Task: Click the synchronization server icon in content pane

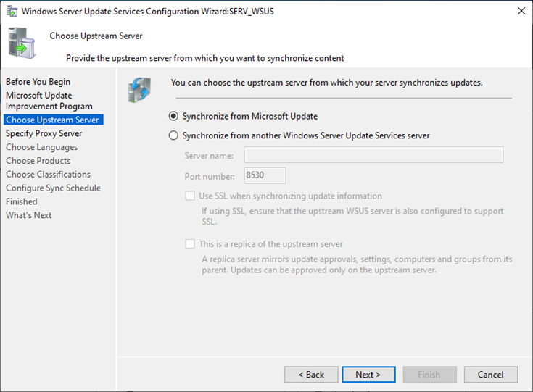Action: pos(139,90)
